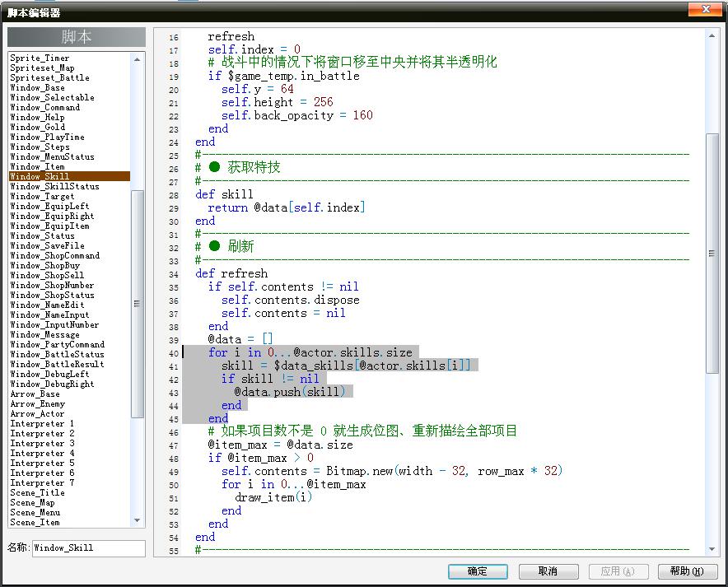The image size is (728, 587).
Task: Select the Scene_Item script
Action: [35, 522]
